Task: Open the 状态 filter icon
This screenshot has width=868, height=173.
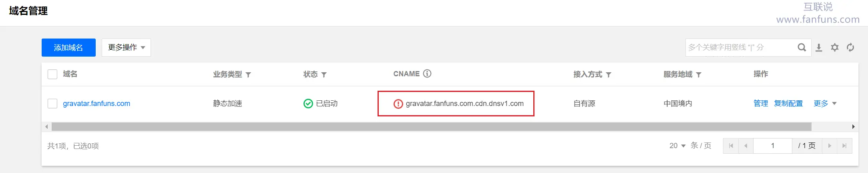Action: pos(324,75)
